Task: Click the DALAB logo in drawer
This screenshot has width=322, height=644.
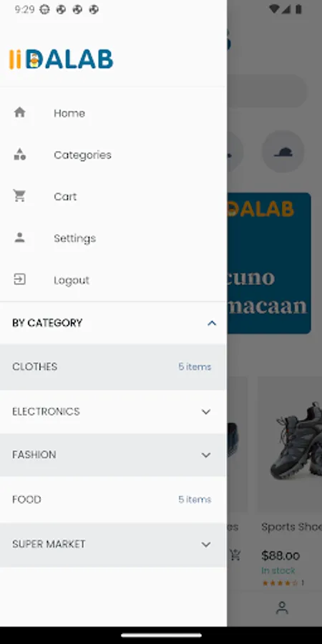Action: click(x=62, y=59)
